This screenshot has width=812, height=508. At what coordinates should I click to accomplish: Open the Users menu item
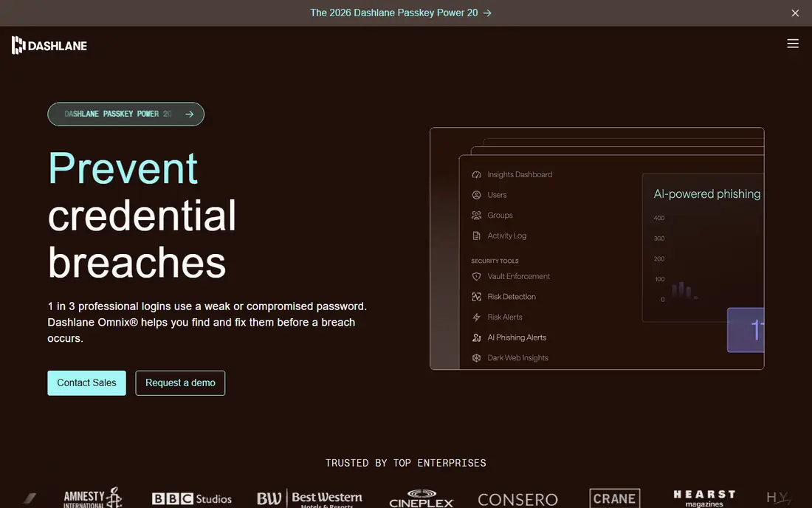[x=489, y=195]
